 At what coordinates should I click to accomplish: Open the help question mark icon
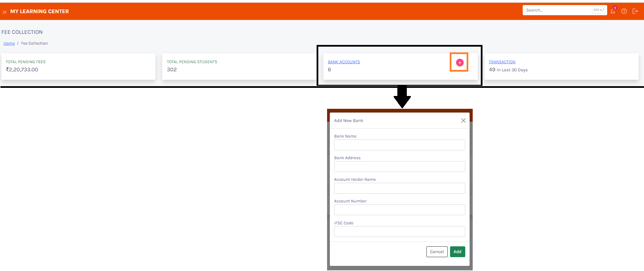(x=624, y=11)
